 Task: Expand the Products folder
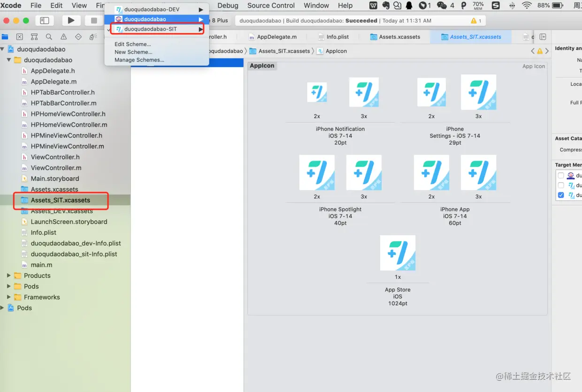(9, 276)
